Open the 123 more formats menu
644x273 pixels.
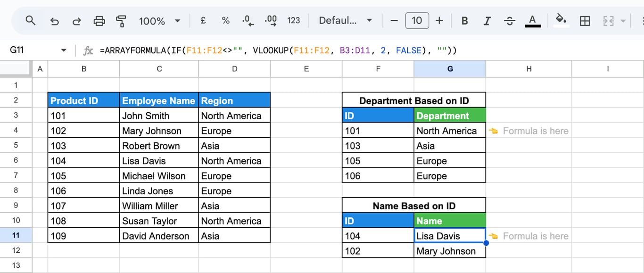click(x=294, y=21)
